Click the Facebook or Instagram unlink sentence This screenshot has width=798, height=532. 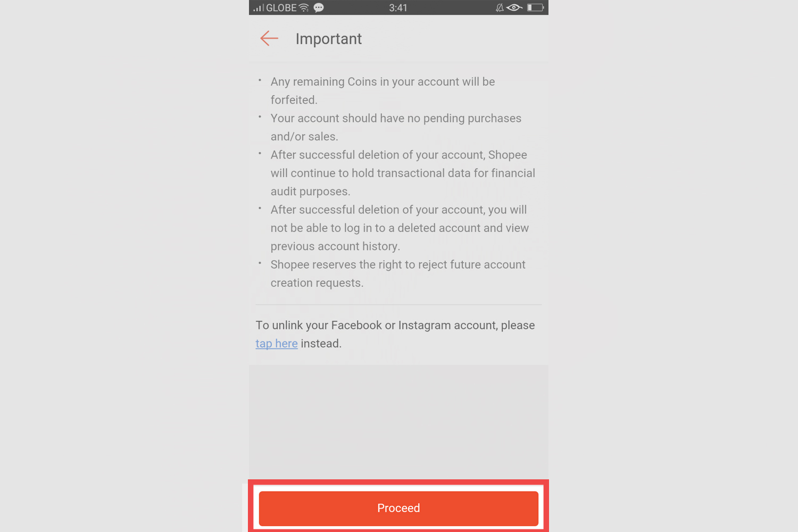(x=395, y=334)
